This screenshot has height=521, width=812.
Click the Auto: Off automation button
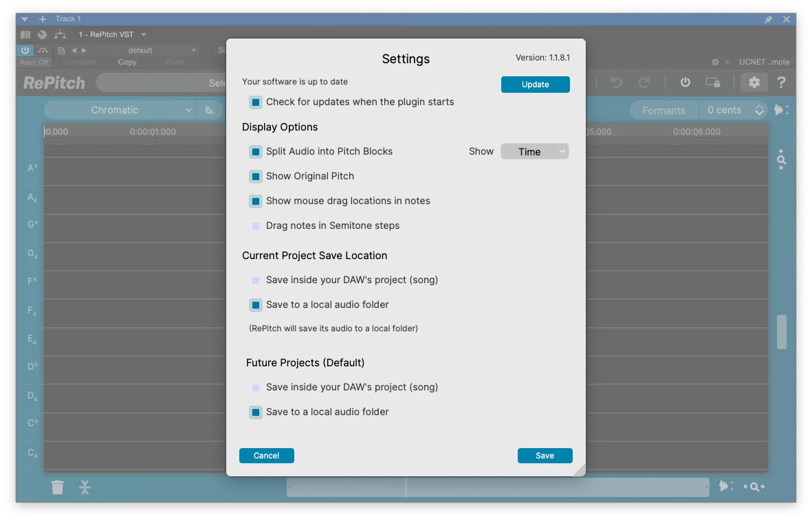(34, 62)
